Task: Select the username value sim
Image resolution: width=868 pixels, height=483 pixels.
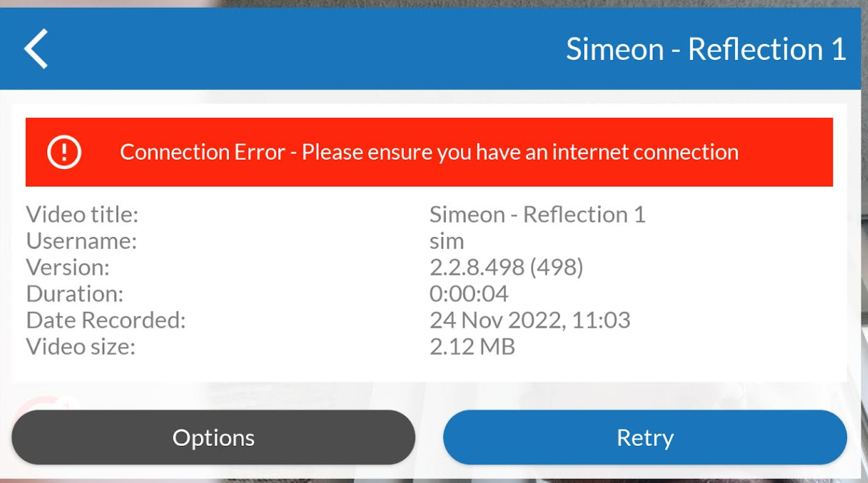Action: [x=447, y=241]
